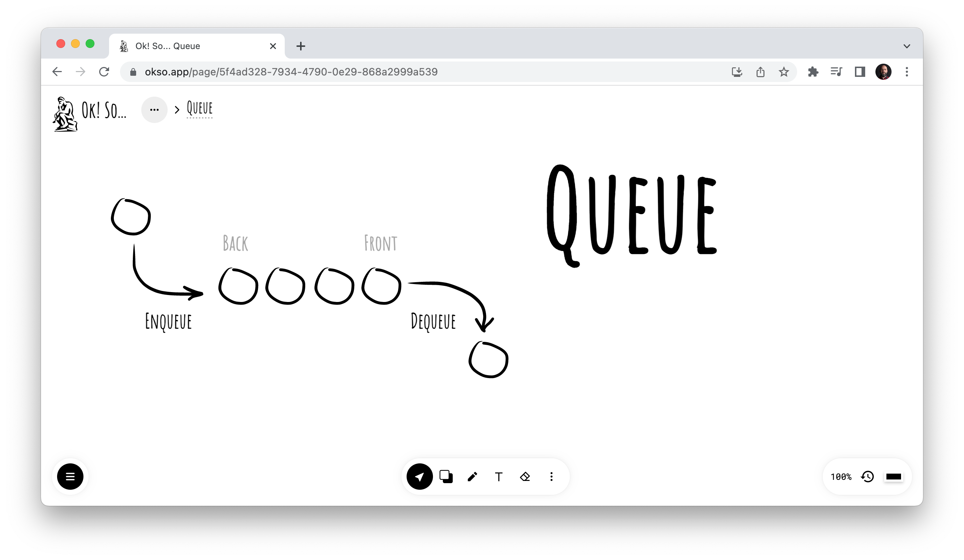Select the eraser tool
This screenshot has width=964, height=560.
[525, 477]
